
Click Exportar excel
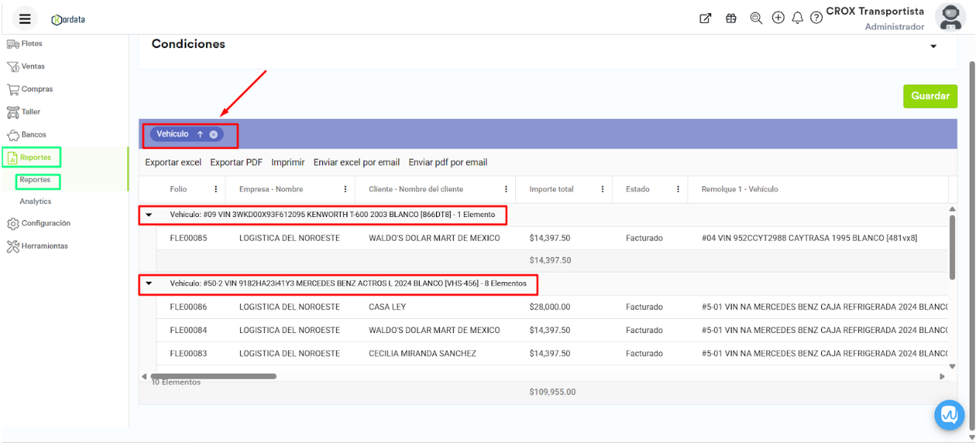tap(173, 162)
